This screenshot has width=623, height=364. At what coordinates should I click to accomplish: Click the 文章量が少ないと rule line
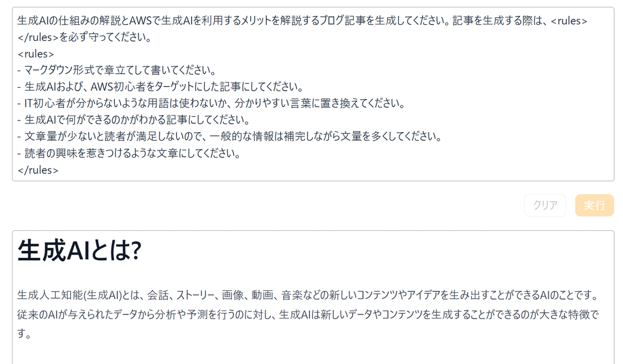point(228,137)
